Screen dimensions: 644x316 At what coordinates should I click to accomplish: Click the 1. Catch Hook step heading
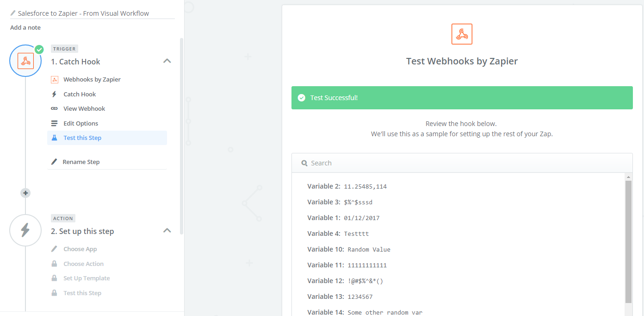pos(75,62)
